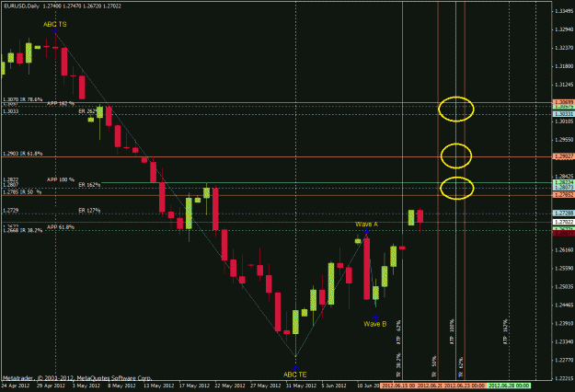This screenshot has height=392, width=575.
Task: Click the APP 61.8% label
Action: coord(61,227)
